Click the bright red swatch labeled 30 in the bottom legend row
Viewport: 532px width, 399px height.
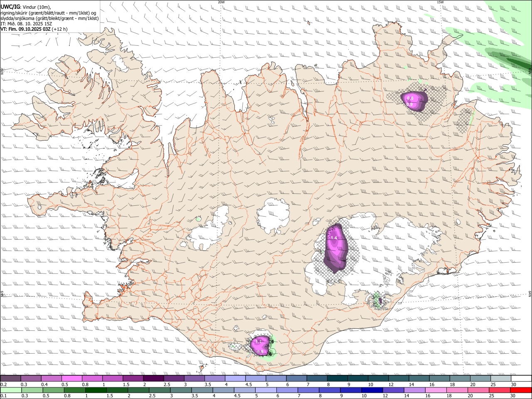pos(520,390)
